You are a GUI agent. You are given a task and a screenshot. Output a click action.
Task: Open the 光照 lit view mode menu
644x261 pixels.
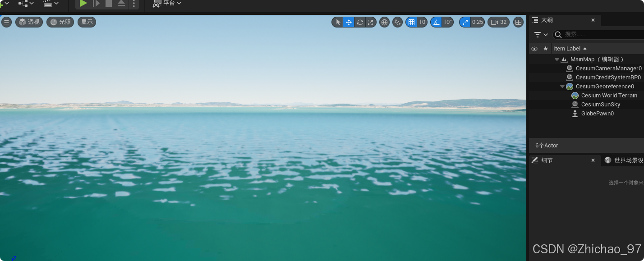(60, 22)
